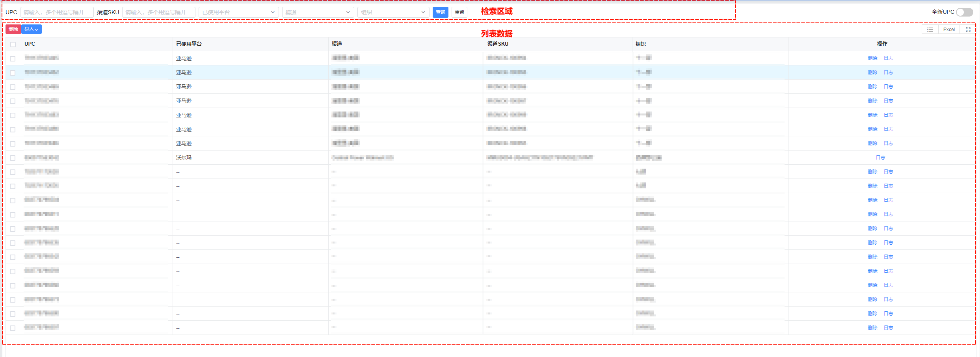Focus the 渠道SKU input field
Viewport: 980px width, 357px height.
(158, 12)
